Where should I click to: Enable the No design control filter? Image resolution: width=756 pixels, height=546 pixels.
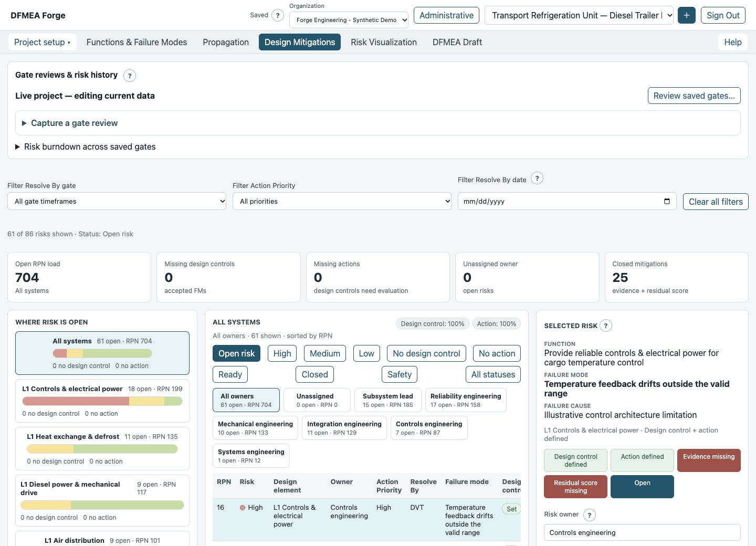click(426, 353)
